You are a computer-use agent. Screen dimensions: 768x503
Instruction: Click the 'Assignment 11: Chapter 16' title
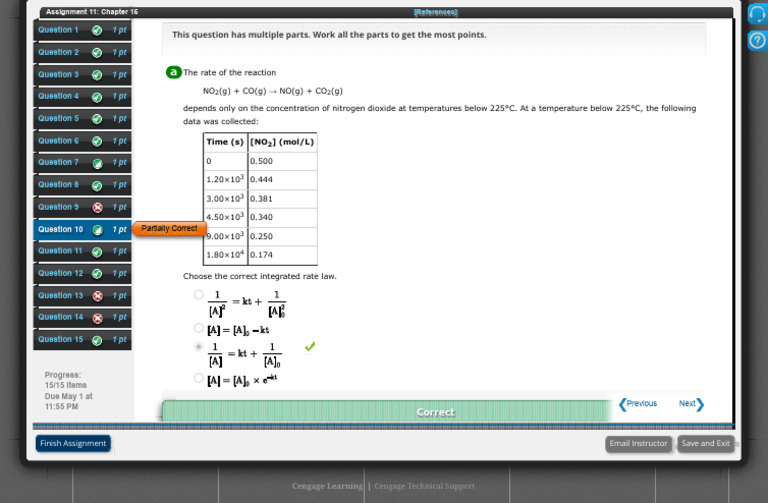(92, 12)
